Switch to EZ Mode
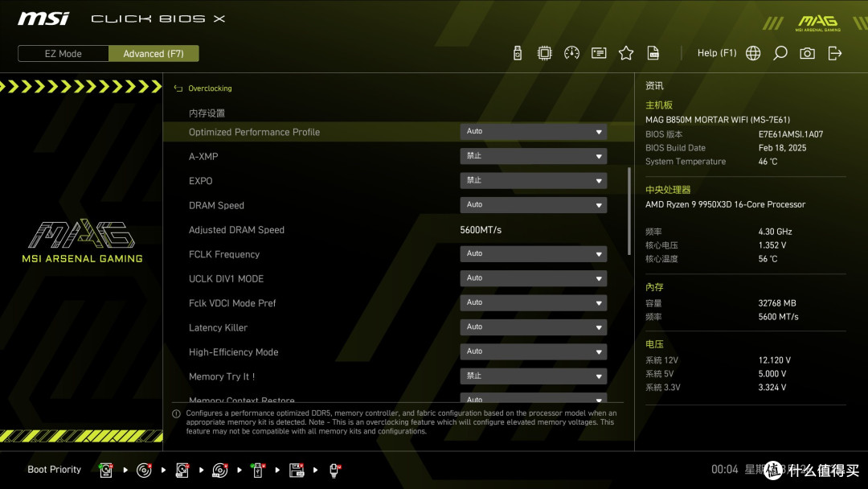Screen dimensions: 868x489 63,54
